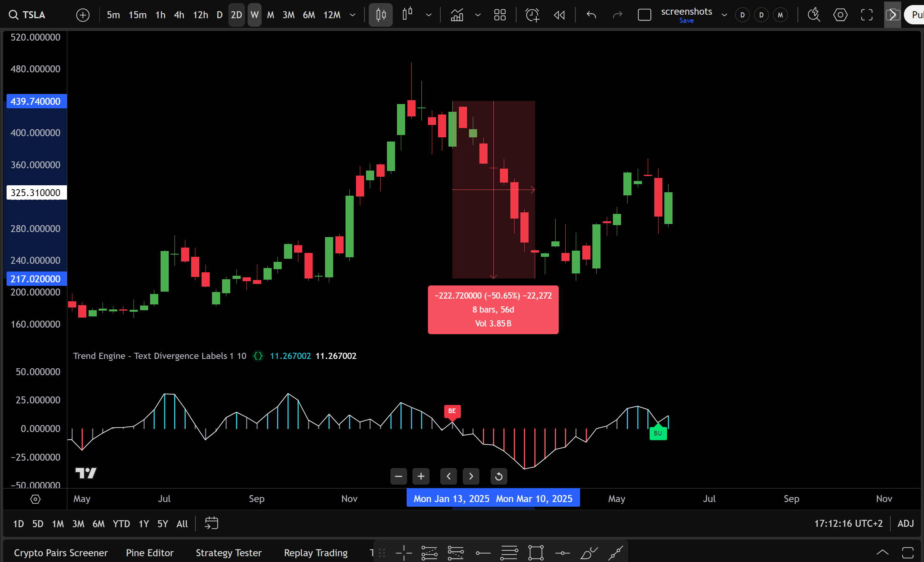Click the symbol search magnifier icon

pyautogui.click(x=13, y=15)
